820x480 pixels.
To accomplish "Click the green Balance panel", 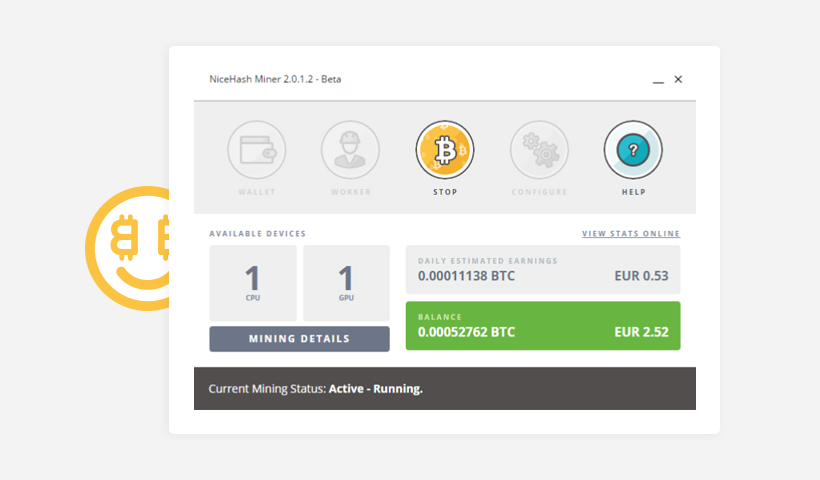I will [x=542, y=326].
